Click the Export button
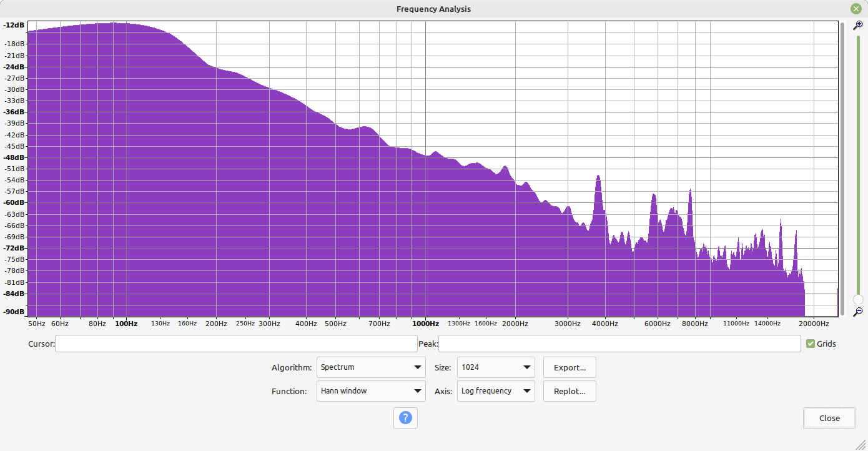Screen dimensions: 868x451 pyautogui.click(x=569, y=367)
